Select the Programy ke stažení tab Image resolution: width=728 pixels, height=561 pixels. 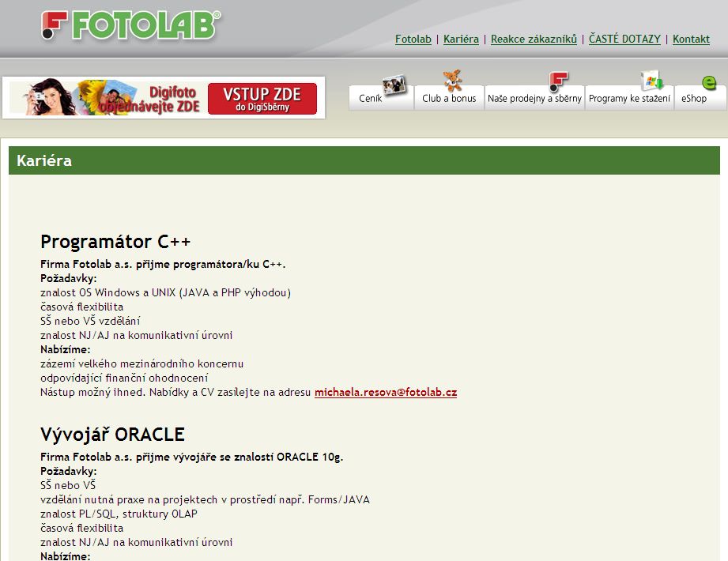point(629,98)
